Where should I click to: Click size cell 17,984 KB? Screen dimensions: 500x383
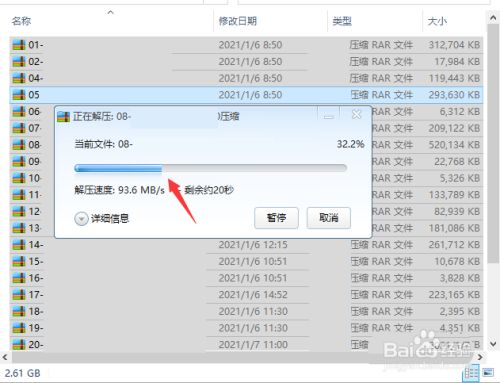tap(457, 62)
